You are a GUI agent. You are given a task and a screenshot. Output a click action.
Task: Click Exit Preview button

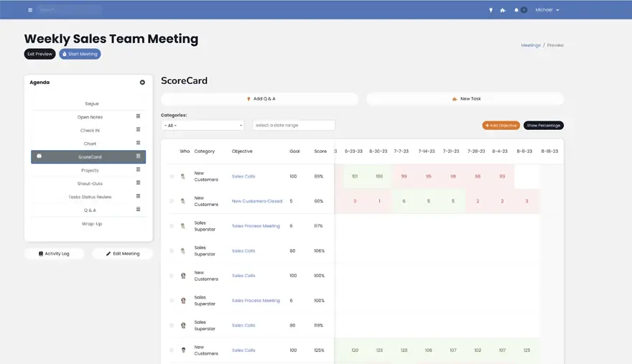tap(40, 54)
